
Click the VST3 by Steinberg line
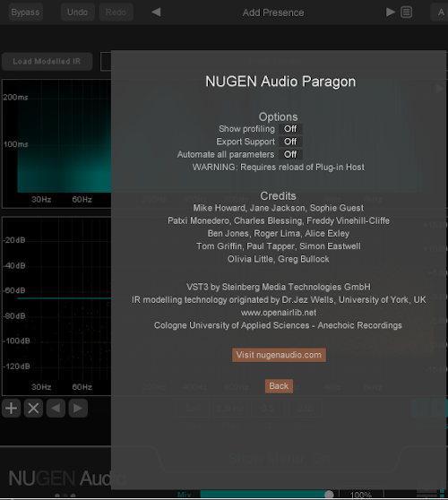(x=279, y=287)
